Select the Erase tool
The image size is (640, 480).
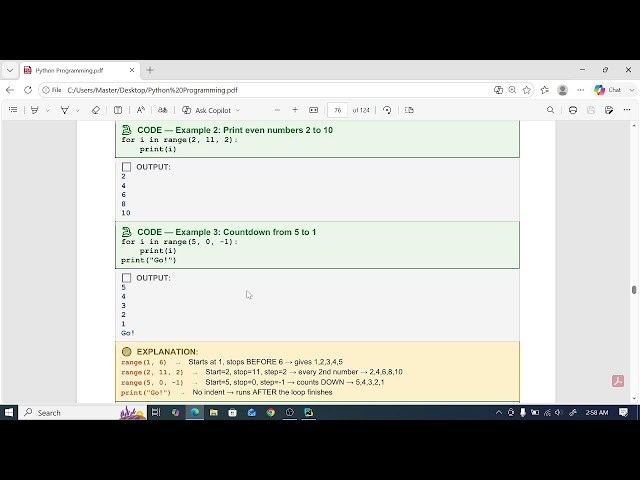click(96, 110)
